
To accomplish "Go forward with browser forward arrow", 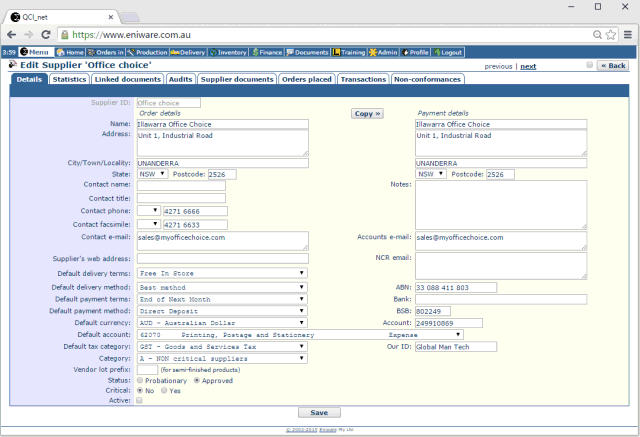I will click(29, 35).
